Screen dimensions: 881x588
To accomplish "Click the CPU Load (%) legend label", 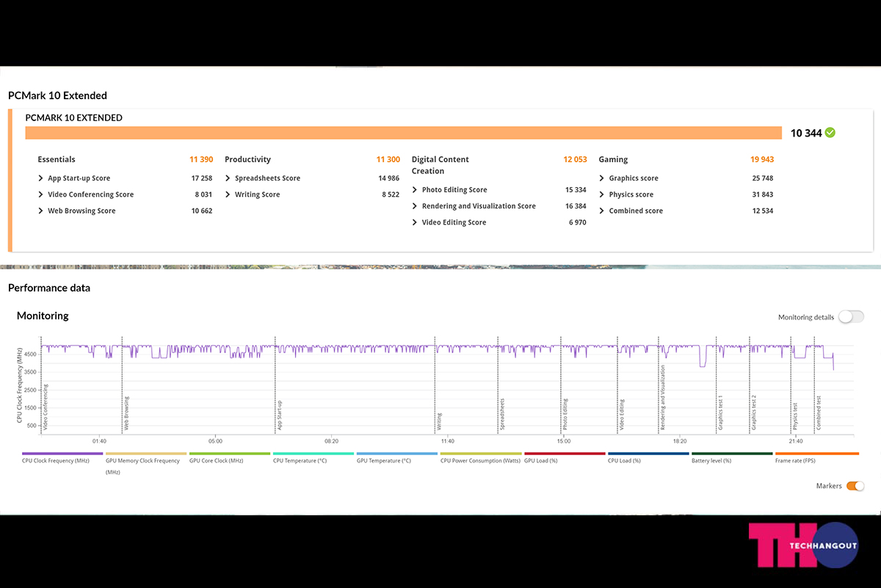I will 625,461.
